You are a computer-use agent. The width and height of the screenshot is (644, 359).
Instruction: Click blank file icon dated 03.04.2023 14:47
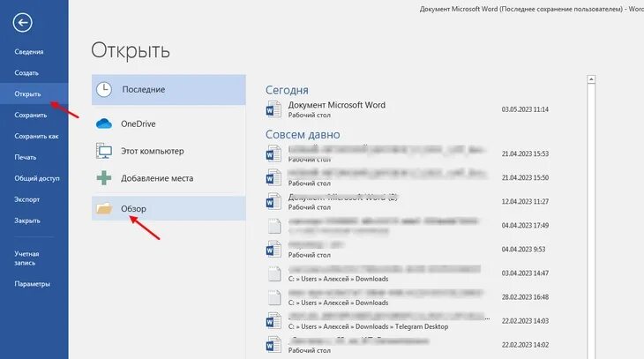click(274, 273)
